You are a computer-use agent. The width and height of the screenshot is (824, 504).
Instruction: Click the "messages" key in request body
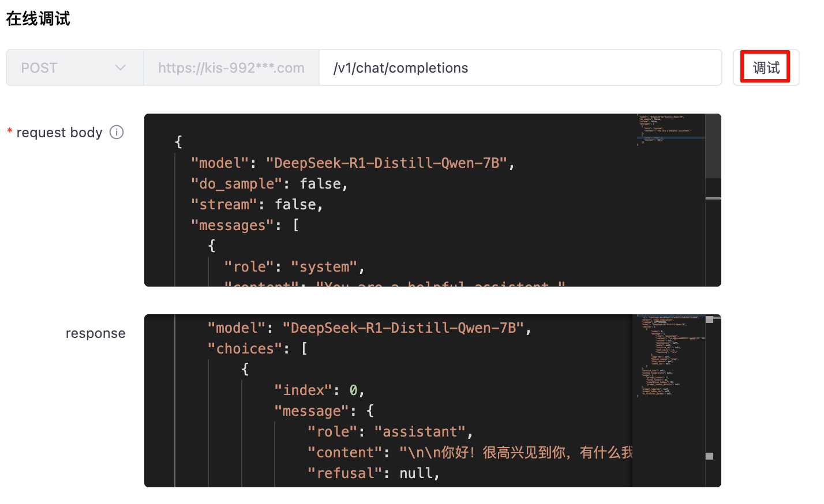[x=232, y=225]
